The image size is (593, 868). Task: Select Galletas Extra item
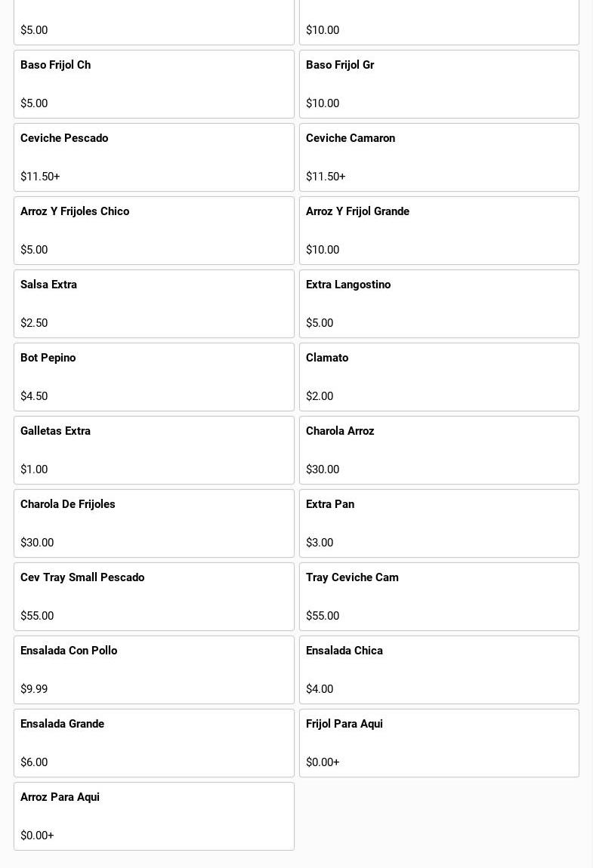153,450
